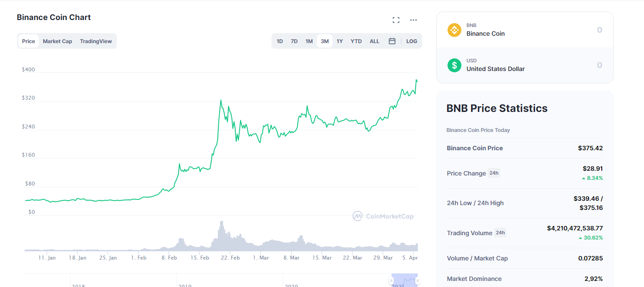The width and height of the screenshot is (644, 287).
Task: Open the 24h Trading Volume dropdown
Action: 500,233
